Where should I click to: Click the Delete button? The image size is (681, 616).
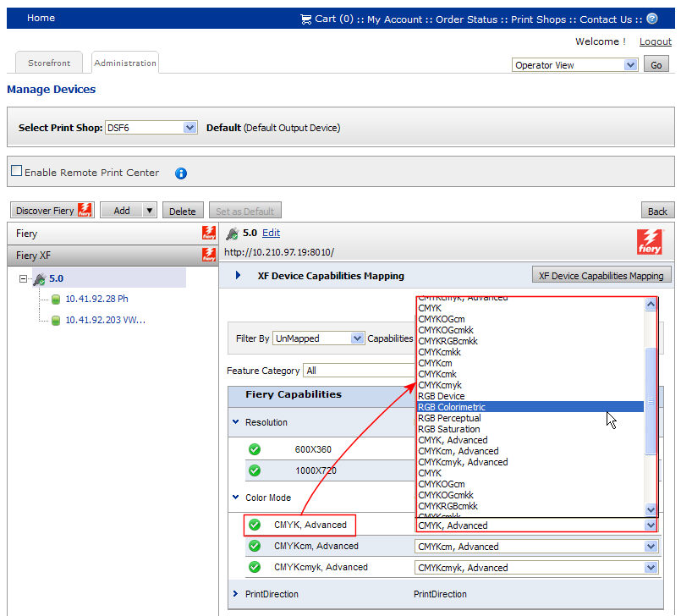pyautogui.click(x=183, y=212)
